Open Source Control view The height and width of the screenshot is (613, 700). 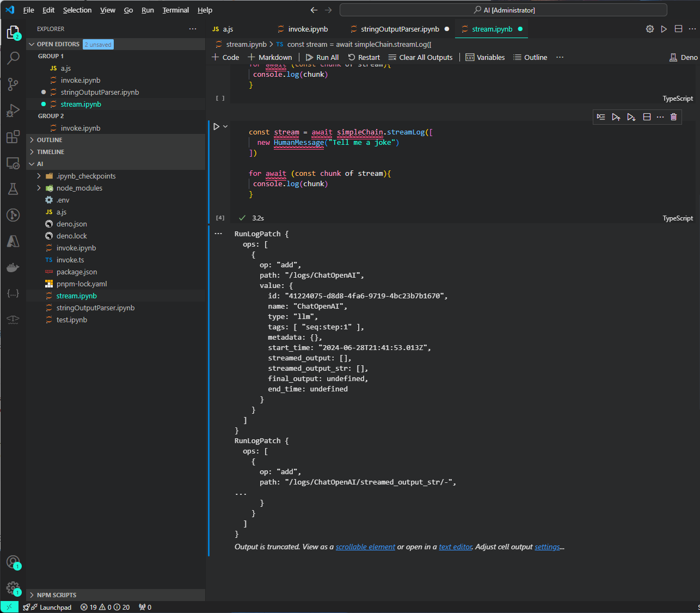(x=13, y=84)
